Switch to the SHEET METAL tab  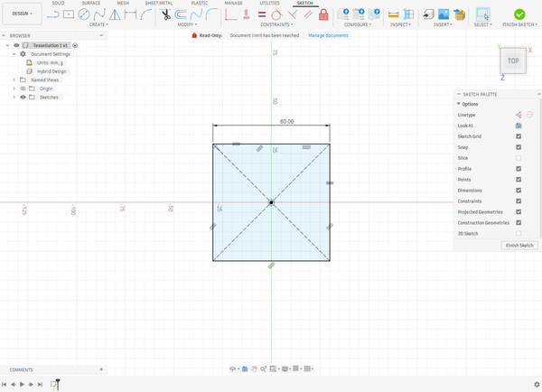coord(159,3)
